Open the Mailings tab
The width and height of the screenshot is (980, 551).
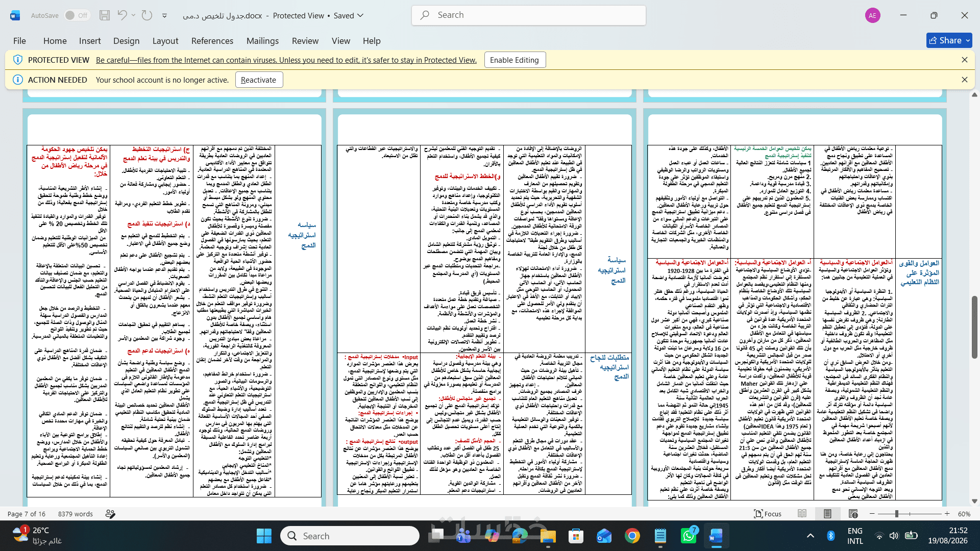pyautogui.click(x=262, y=41)
